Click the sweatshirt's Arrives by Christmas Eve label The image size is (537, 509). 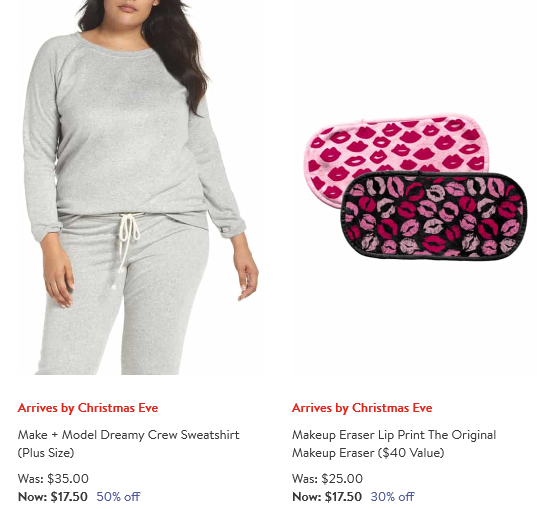click(88, 408)
